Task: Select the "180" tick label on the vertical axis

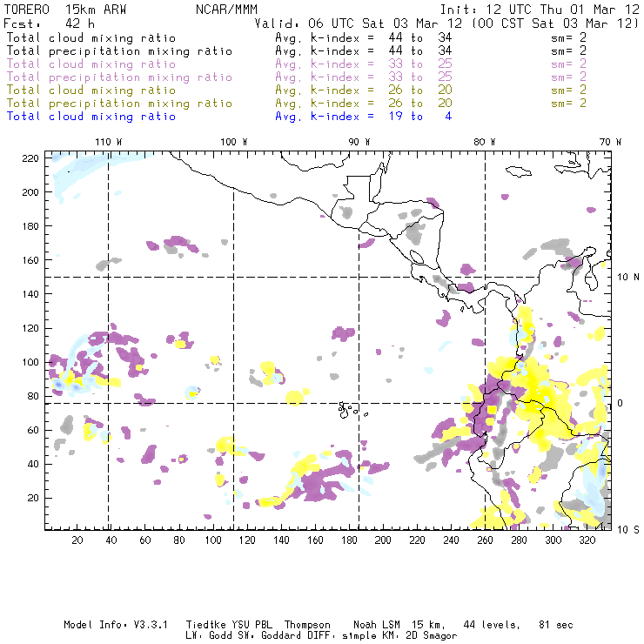Action: click(x=30, y=226)
